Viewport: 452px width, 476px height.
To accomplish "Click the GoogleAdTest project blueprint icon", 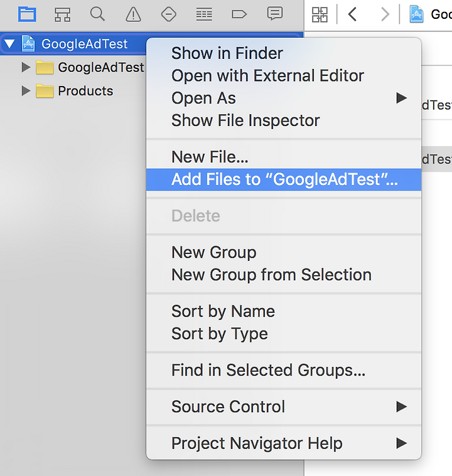I will point(29,44).
